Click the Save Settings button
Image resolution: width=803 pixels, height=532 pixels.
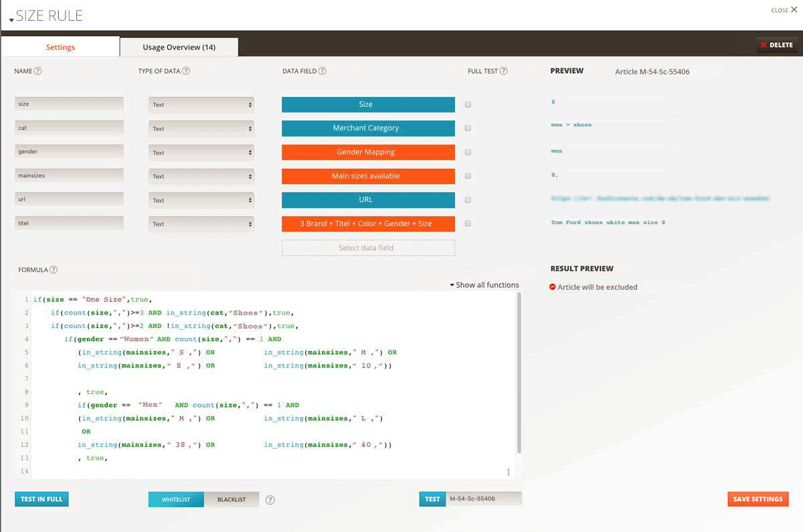click(757, 499)
